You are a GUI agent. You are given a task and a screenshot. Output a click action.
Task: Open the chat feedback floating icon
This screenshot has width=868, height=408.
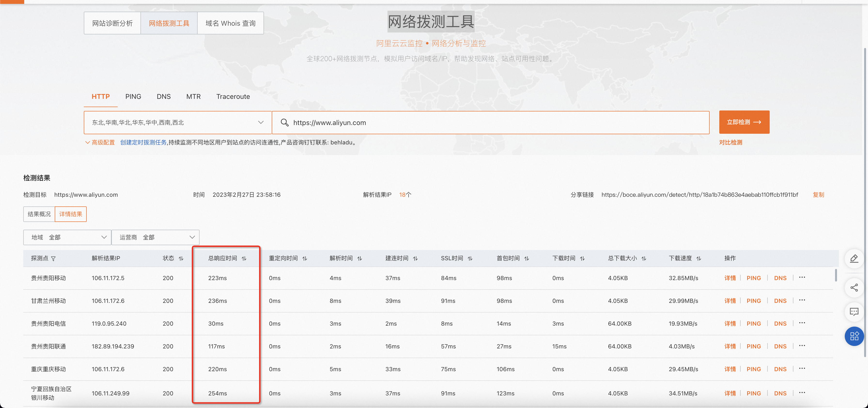[854, 312]
